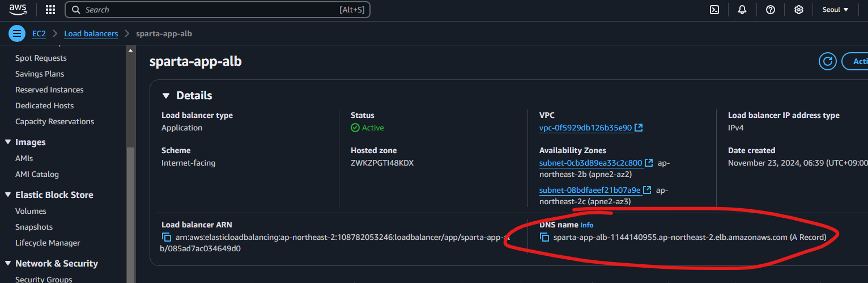The height and width of the screenshot is (283, 868).
Task: Open VPC vpc-0f5929db126b35e90 link
Action: click(585, 128)
